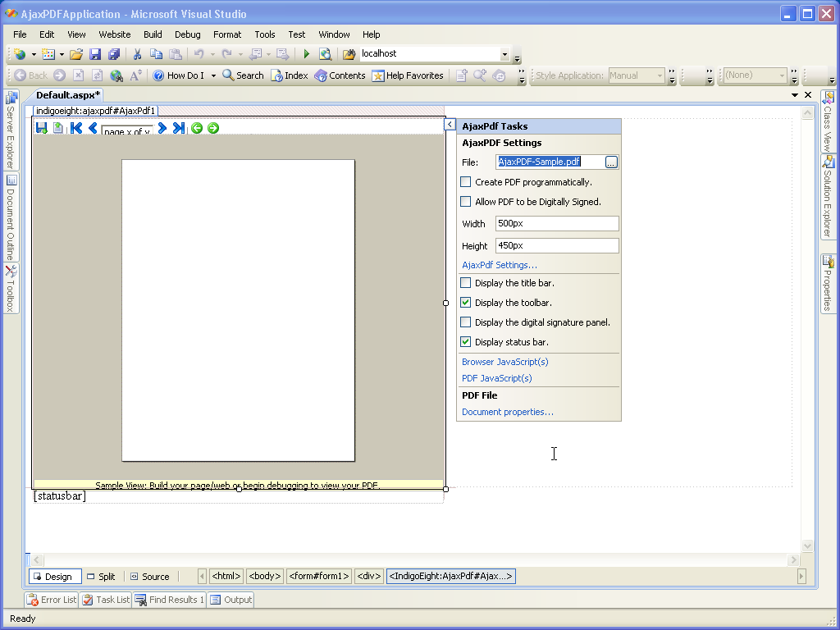Enable Create PDF programmatically checkbox
The height and width of the screenshot is (630, 840).
(466, 182)
